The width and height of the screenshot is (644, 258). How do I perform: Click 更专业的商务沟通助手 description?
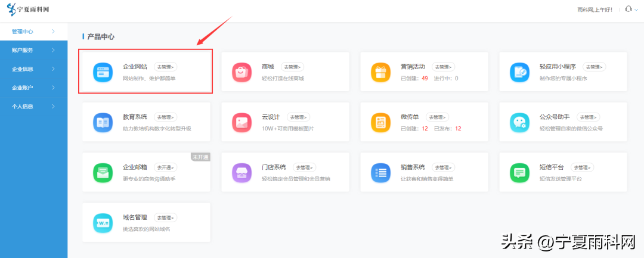coord(149,179)
